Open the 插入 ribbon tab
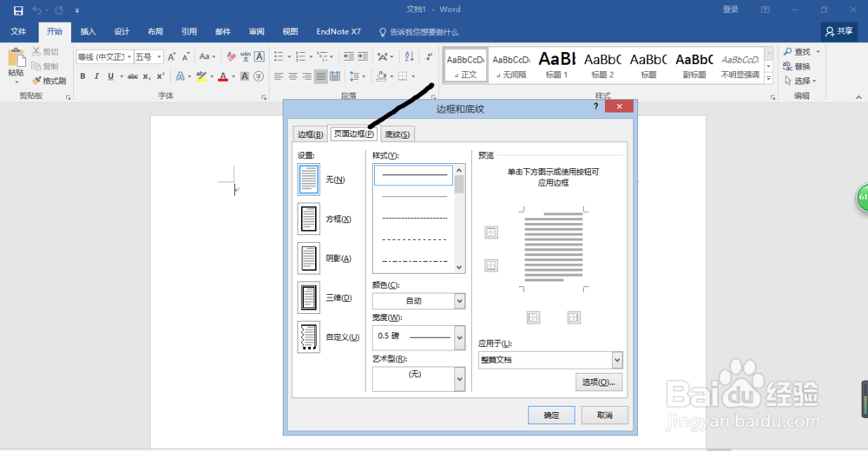 [x=88, y=31]
